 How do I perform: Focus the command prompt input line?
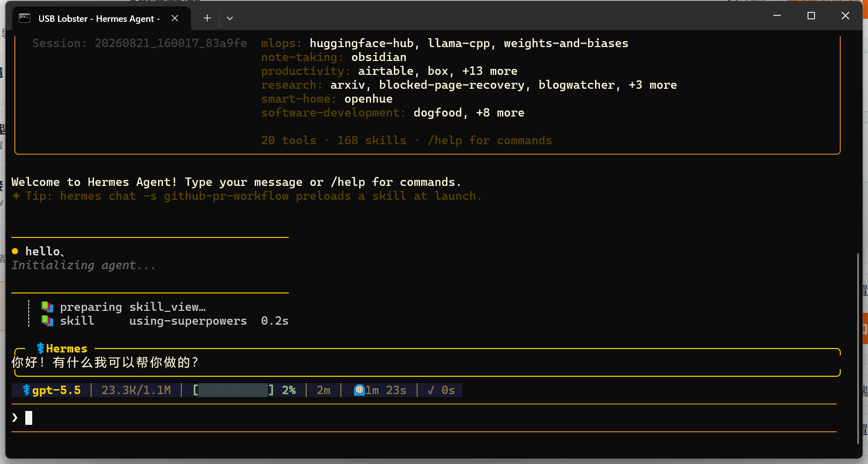(424, 418)
